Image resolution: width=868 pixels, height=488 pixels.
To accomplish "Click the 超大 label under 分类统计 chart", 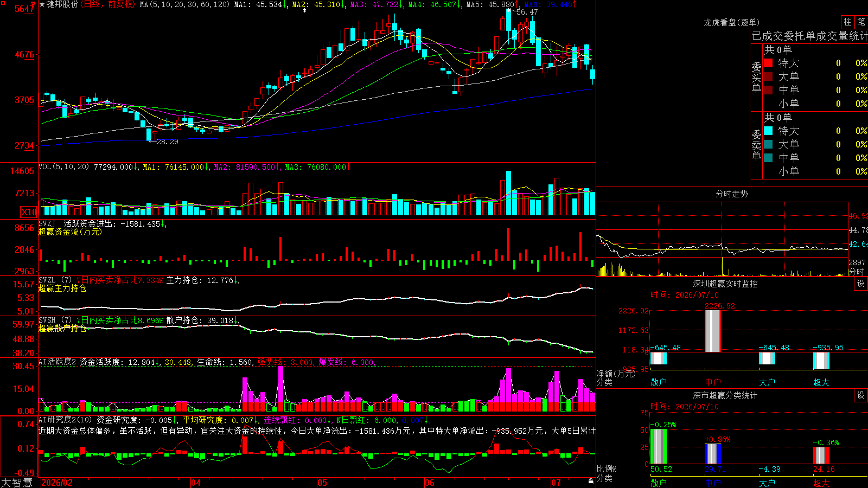I will [x=821, y=483].
